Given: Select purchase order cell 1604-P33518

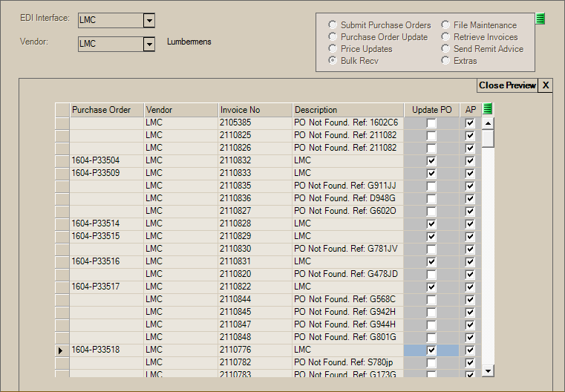Looking at the screenshot, I should point(107,350).
